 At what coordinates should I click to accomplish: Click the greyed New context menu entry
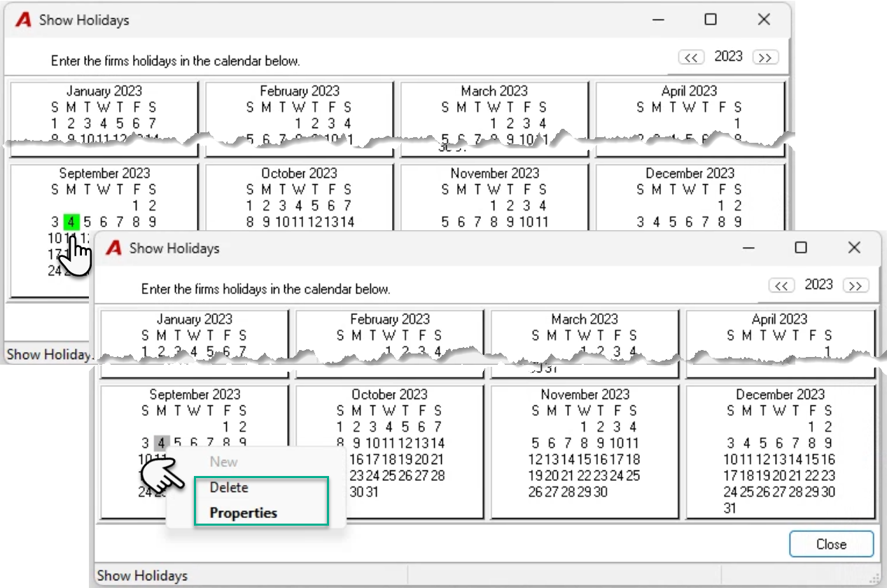[224, 462]
